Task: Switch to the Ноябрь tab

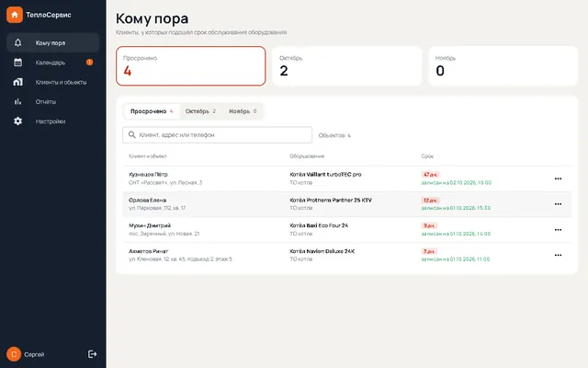Action: coord(243,111)
